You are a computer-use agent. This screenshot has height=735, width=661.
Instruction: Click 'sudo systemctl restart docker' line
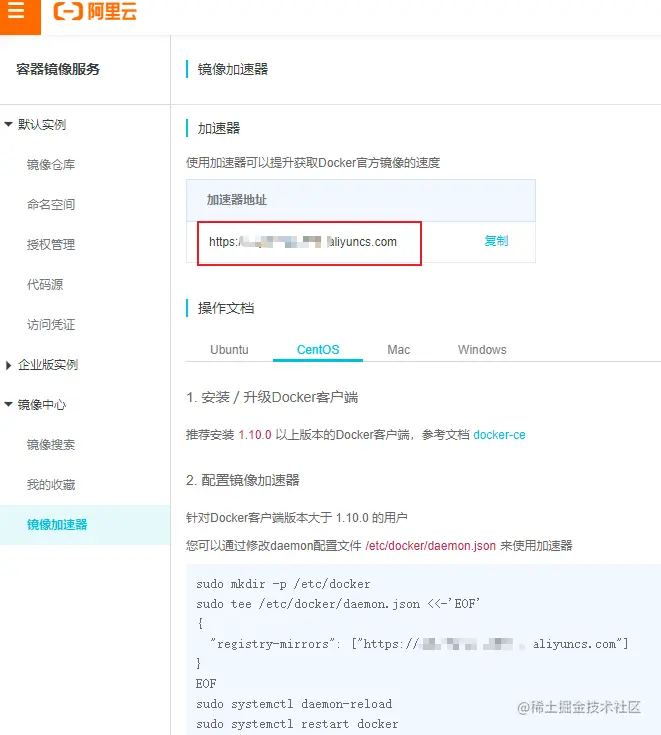point(297,724)
